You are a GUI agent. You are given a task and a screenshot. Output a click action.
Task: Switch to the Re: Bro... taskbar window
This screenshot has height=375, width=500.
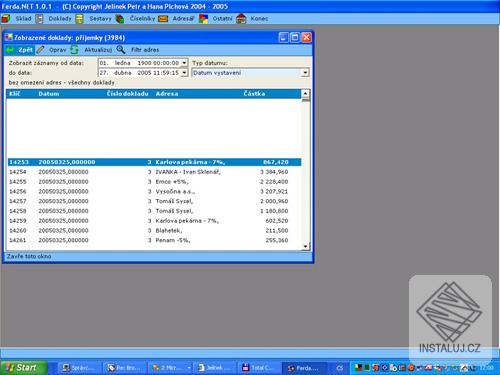(x=125, y=368)
